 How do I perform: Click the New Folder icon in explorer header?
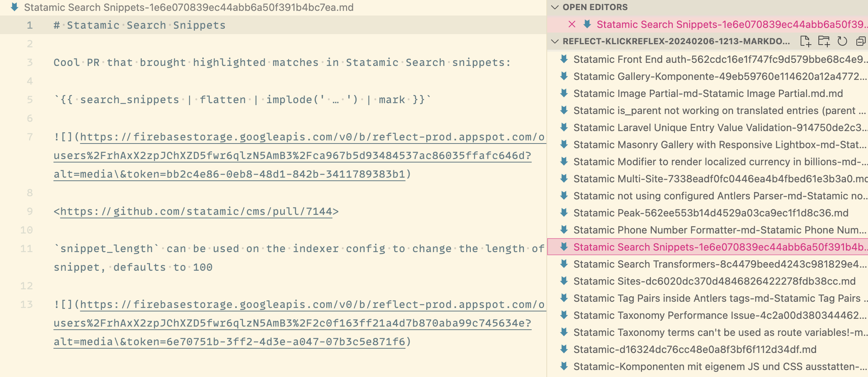click(824, 41)
